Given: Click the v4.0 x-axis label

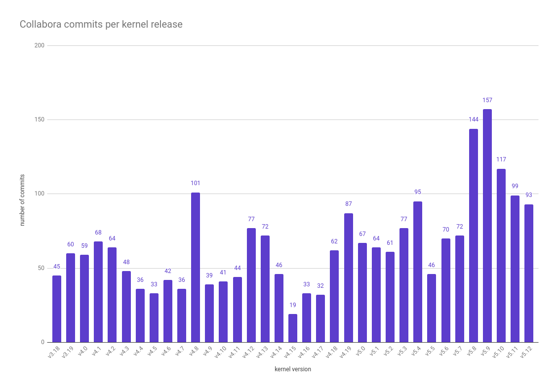Looking at the screenshot, I should pyautogui.click(x=82, y=352).
